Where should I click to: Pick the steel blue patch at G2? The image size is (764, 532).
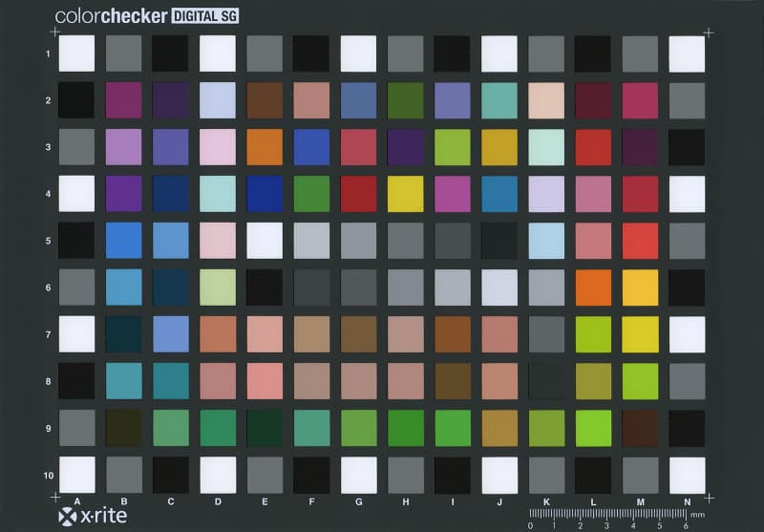point(359,100)
